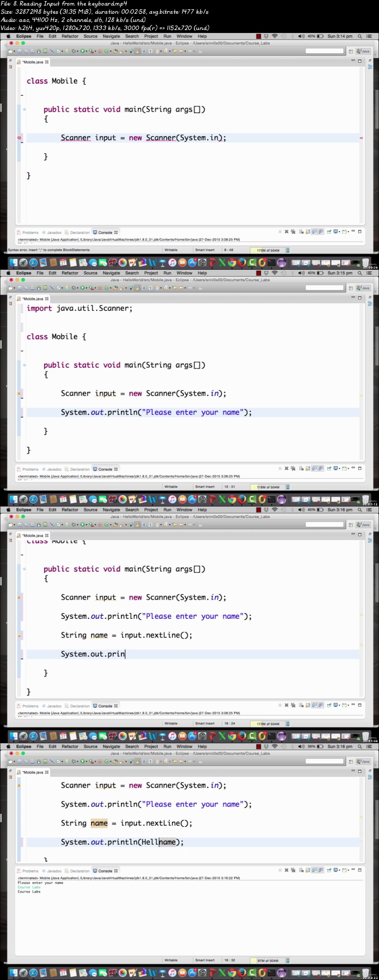The width and height of the screenshot is (379, 980).
Task: Maximize editor icon in second frame
Action: pos(360,298)
